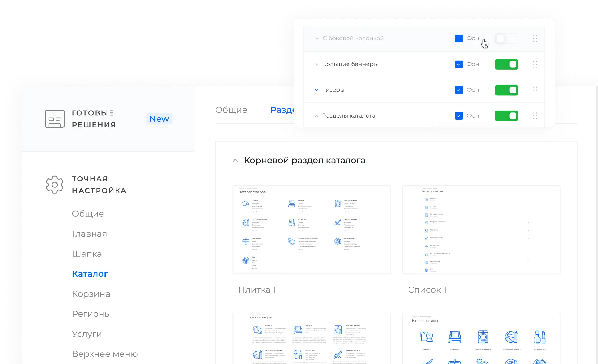Click the Точная настройка gear icon
The width and height of the screenshot is (598, 364).
[x=55, y=184]
